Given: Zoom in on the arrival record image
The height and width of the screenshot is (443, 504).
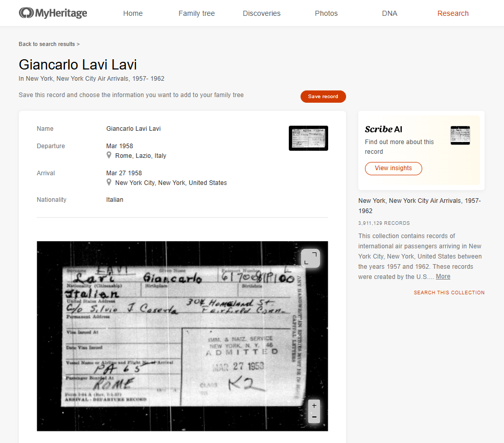Looking at the screenshot, I should [x=314, y=405].
